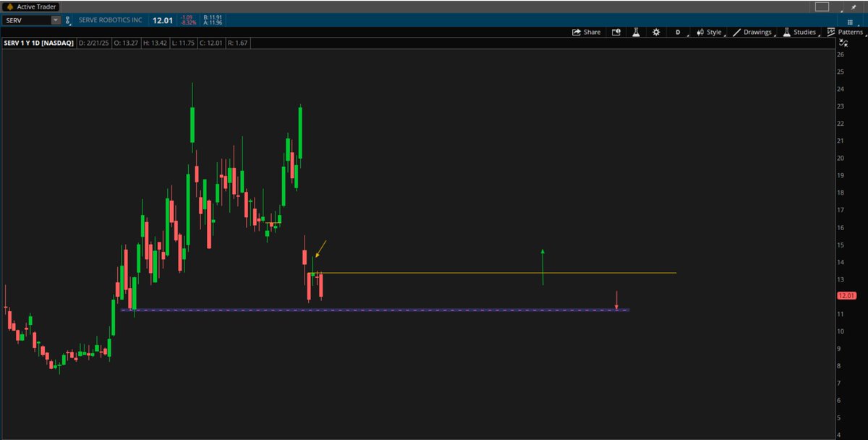This screenshot has height=440, width=868.
Task: Click the -1.09 net change value
Action: pos(186,18)
